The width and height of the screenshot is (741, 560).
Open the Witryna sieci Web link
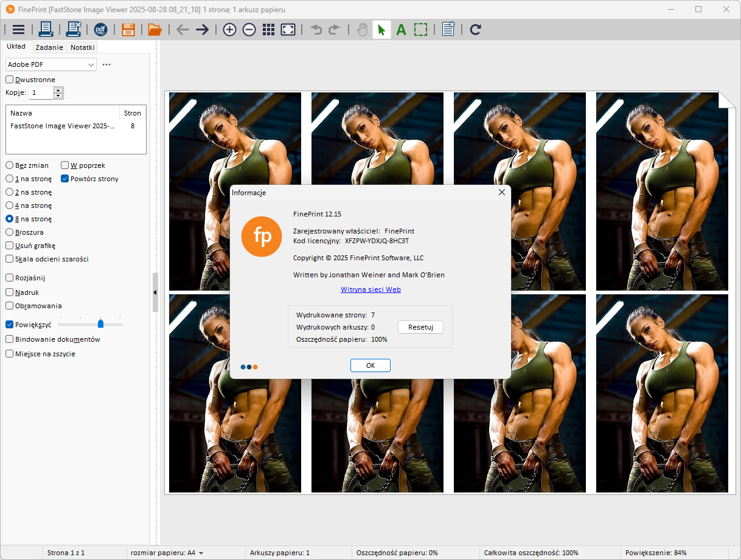370,289
